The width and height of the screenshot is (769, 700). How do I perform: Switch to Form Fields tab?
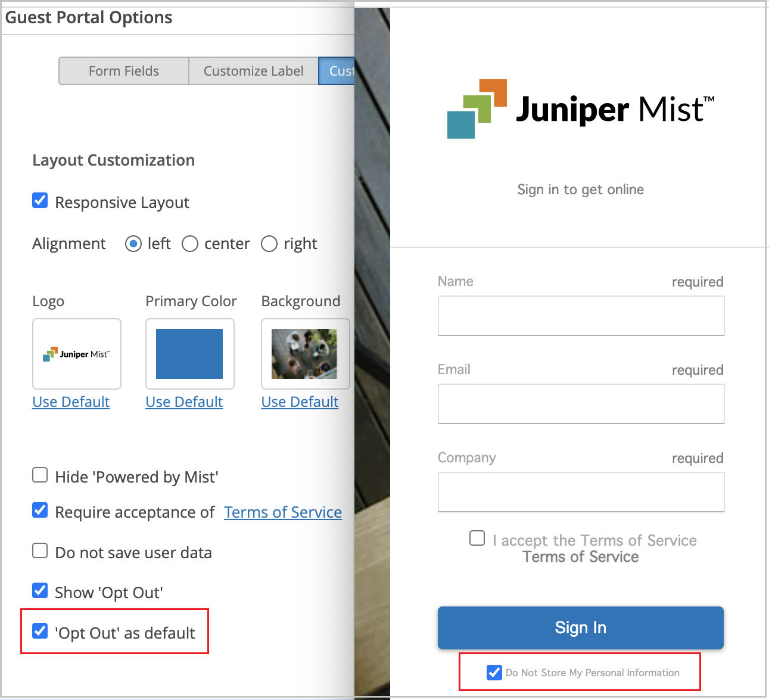point(124,71)
